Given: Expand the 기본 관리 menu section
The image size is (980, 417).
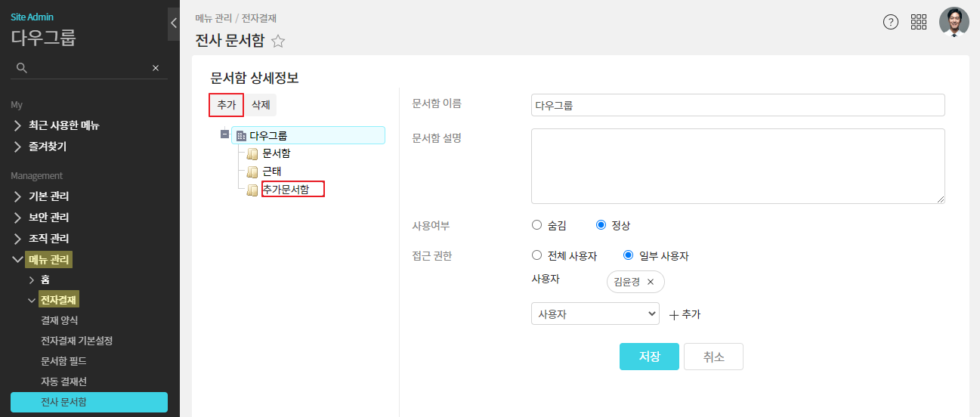Looking at the screenshot, I should [48, 196].
